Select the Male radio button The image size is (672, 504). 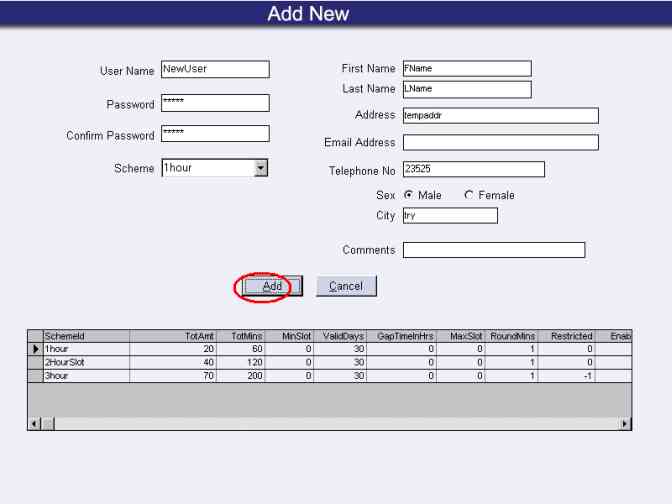click(x=408, y=196)
